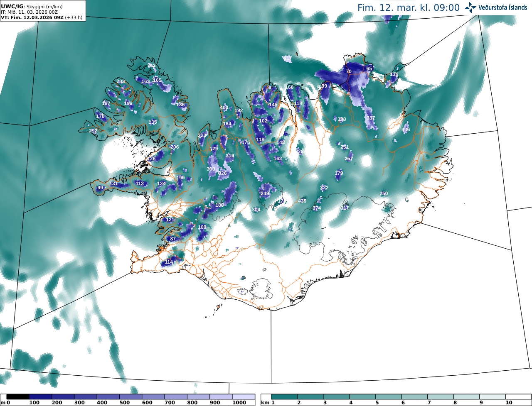Click the 'Fim. 12. mar. kl. 09:00' heading
The image size is (532, 406).
[x=409, y=7]
